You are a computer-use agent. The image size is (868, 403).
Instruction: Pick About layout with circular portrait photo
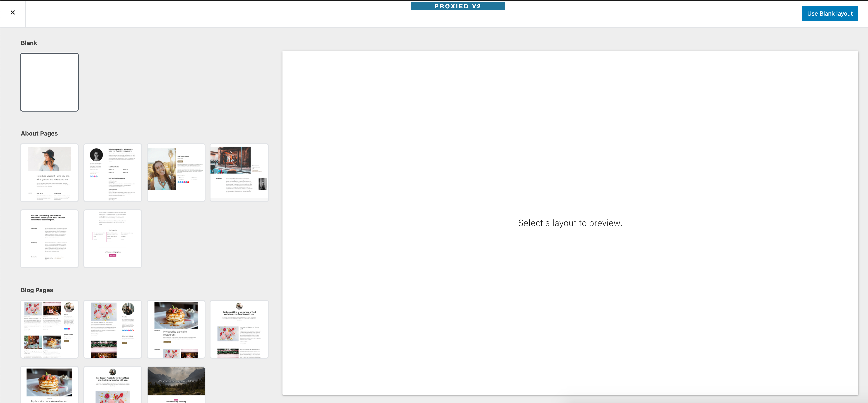pyautogui.click(x=112, y=172)
